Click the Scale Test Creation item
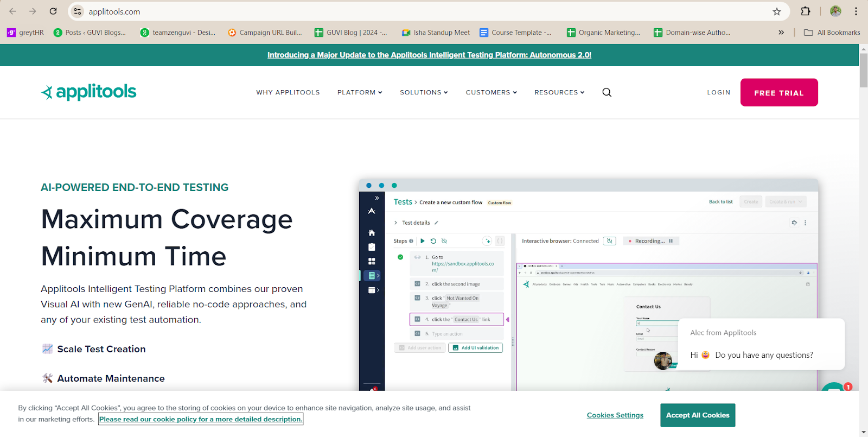Image resolution: width=868 pixels, height=437 pixels. coord(94,349)
